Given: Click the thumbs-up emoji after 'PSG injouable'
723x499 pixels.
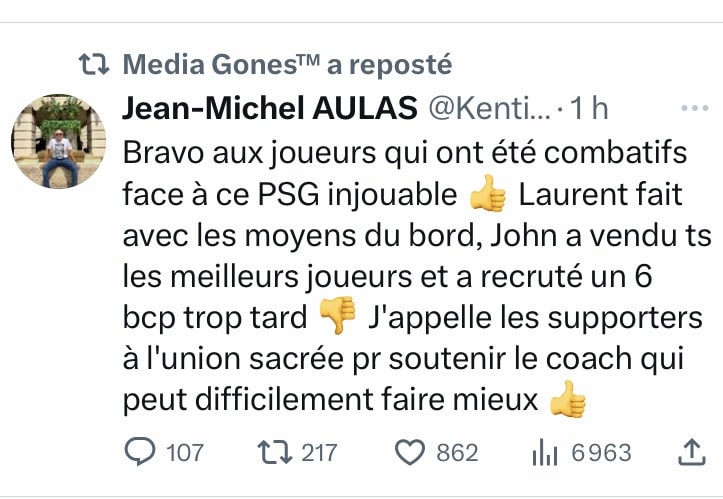Looking at the screenshot, I should pos(488,194).
